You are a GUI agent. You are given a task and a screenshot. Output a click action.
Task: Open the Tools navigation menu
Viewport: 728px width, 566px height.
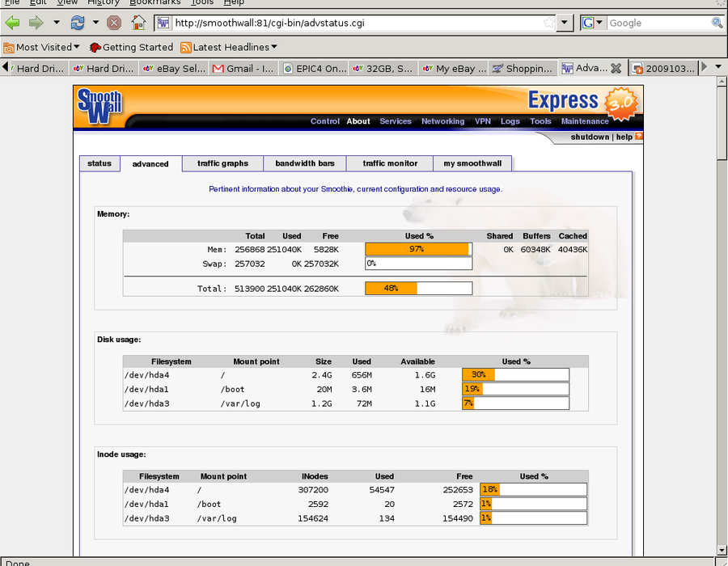click(541, 121)
